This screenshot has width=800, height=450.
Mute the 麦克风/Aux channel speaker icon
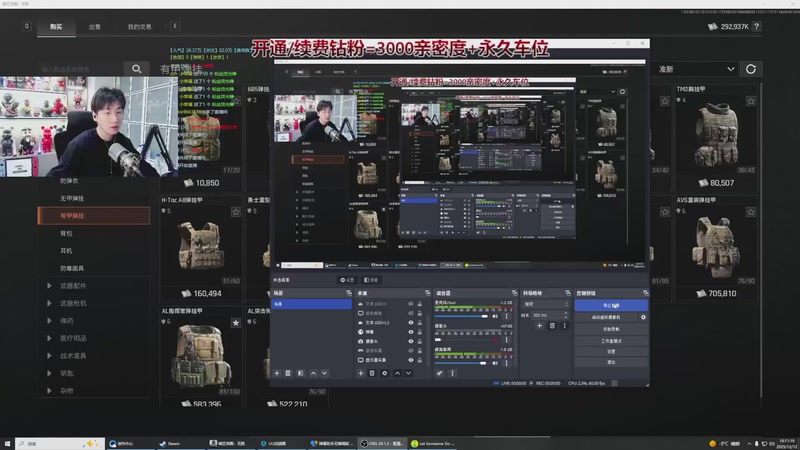pyautogui.click(x=495, y=316)
